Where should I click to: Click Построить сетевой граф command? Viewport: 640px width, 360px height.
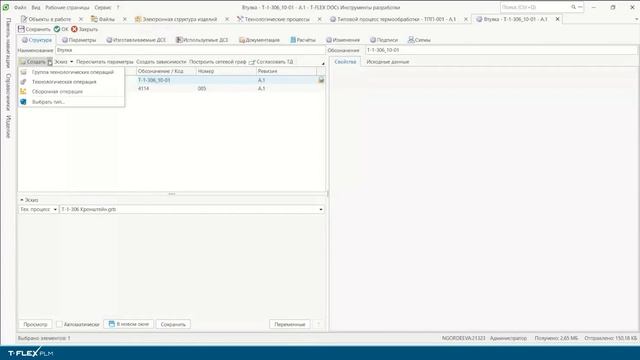pyautogui.click(x=218, y=62)
